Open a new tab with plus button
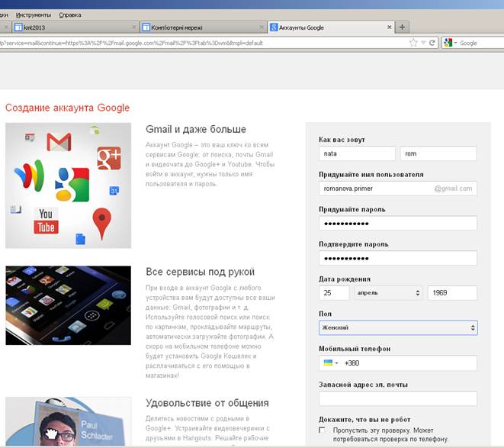 pyautogui.click(x=402, y=27)
